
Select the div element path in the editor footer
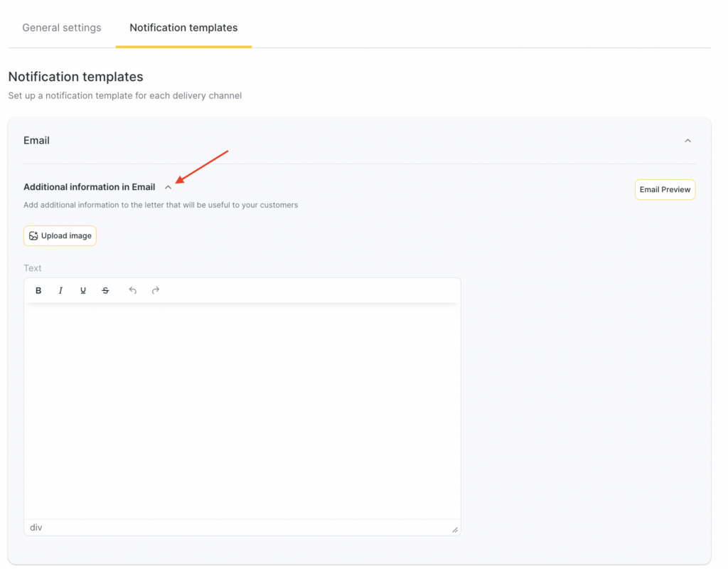point(36,528)
